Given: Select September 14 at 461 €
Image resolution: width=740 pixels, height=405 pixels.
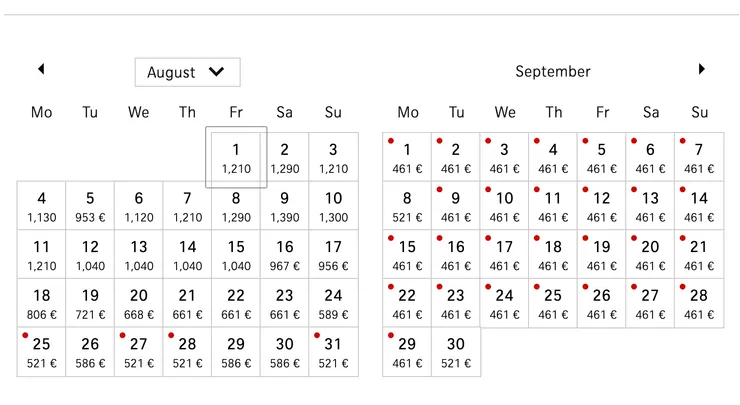Looking at the screenshot, I should [699, 206].
